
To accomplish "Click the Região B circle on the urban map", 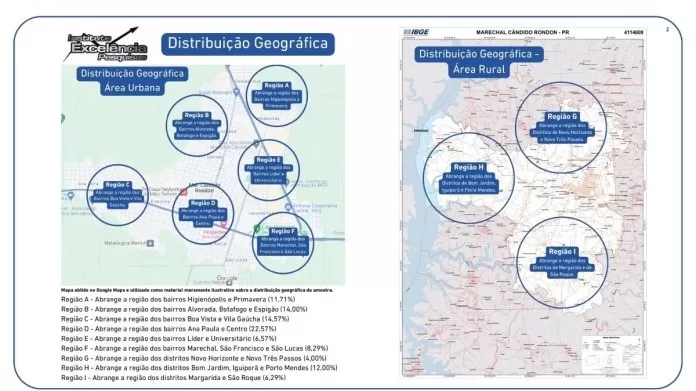I will point(197,126).
